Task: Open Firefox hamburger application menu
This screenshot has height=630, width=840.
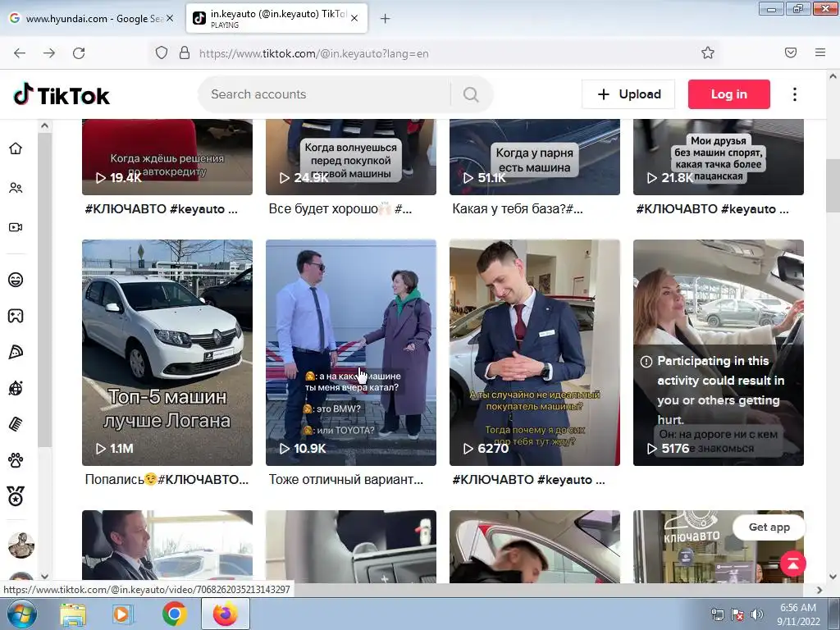Action: click(x=820, y=53)
